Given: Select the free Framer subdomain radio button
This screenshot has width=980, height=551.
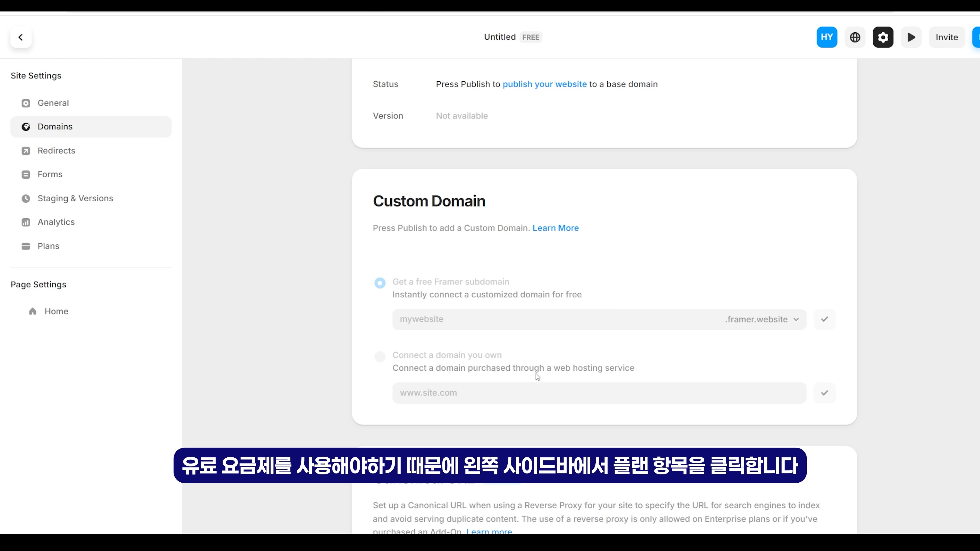Looking at the screenshot, I should click(380, 283).
